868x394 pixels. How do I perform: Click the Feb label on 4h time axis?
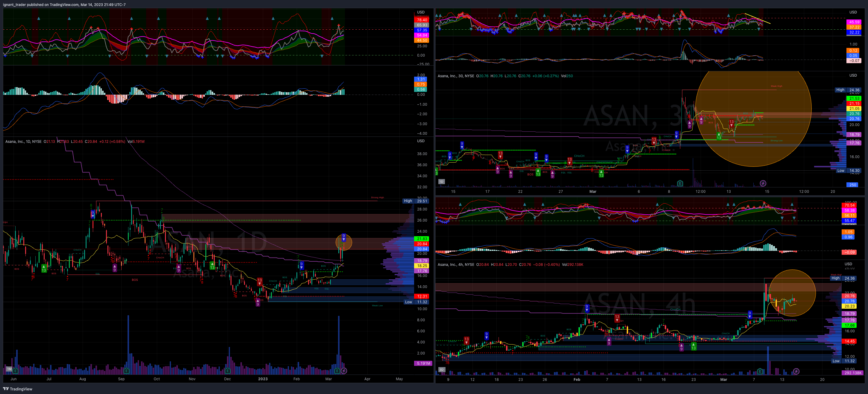pos(577,380)
